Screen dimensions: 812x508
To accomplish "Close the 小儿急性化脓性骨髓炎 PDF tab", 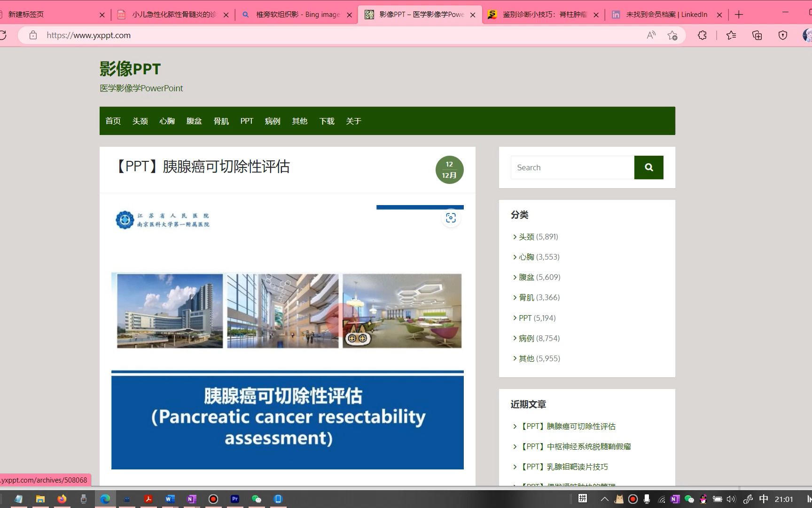I will [x=226, y=15].
